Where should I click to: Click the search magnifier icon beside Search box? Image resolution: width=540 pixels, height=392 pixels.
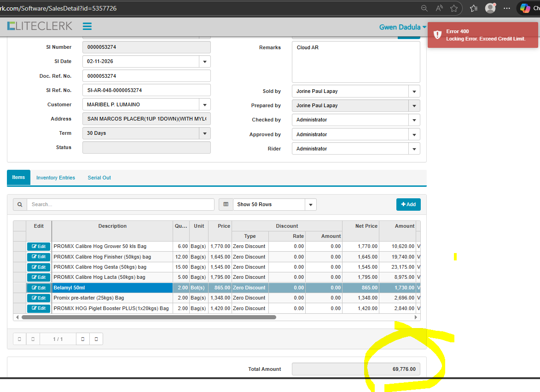pos(20,204)
